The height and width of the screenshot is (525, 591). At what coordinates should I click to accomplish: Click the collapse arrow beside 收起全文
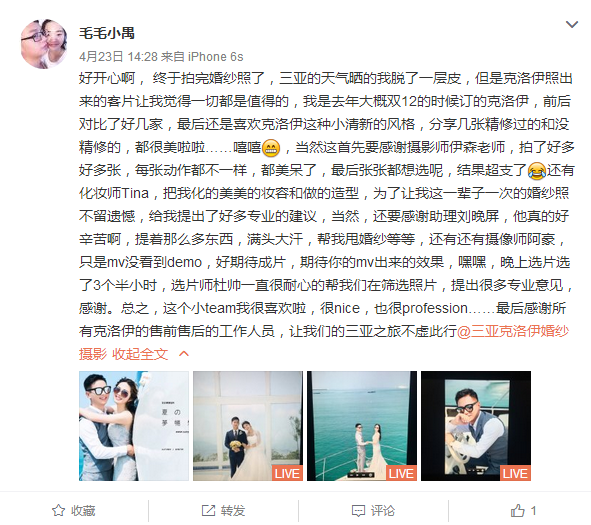click(x=184, y=354)
